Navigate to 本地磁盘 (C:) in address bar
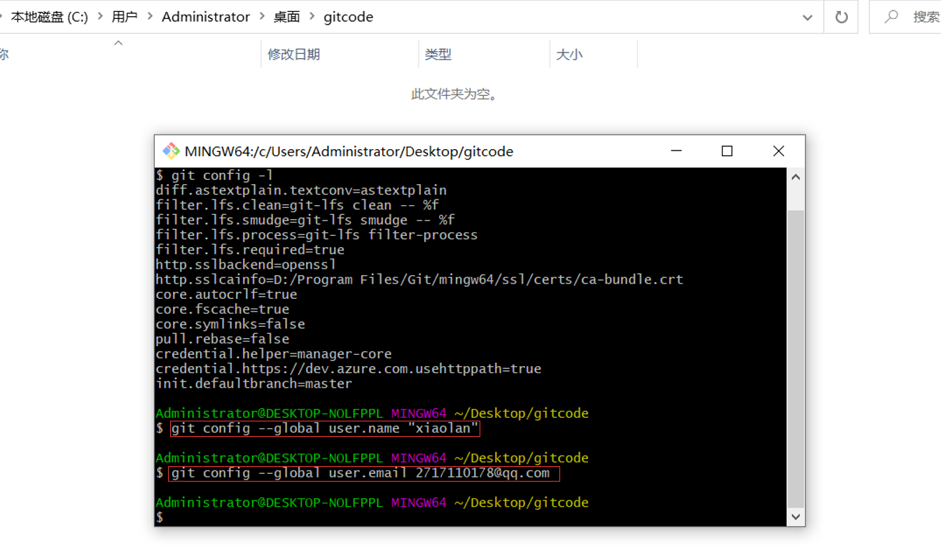This screenshot has height=560, width=941. (49, 17)
